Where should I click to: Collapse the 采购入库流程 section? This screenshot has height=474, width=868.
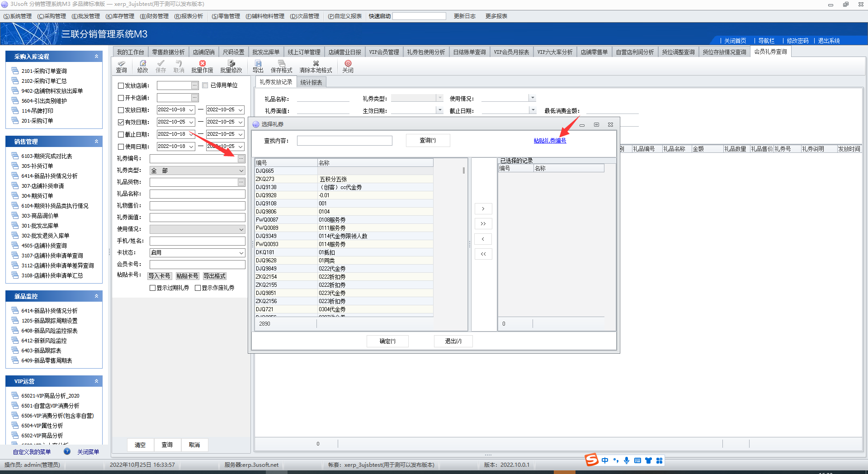(96, 57)
